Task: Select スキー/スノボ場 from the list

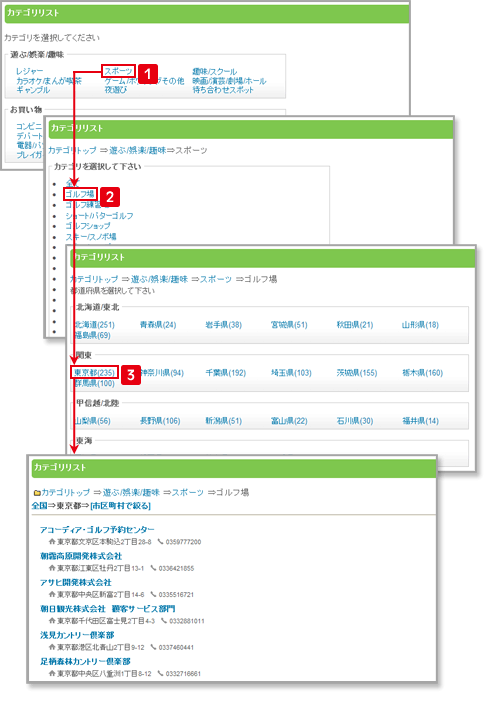Action: coord(91,237)
